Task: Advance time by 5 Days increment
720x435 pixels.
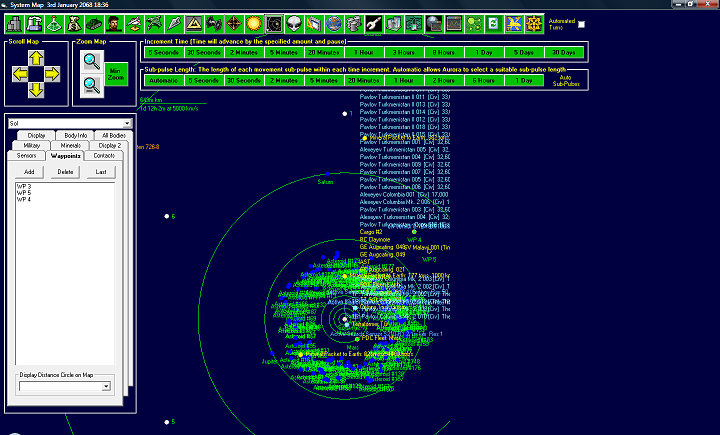Action: [x=524, y=52]
